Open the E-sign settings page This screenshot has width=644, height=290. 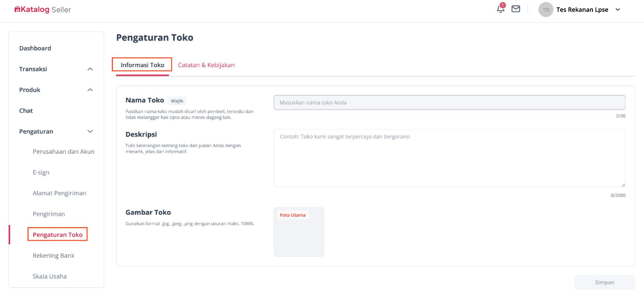pos(41,173)
